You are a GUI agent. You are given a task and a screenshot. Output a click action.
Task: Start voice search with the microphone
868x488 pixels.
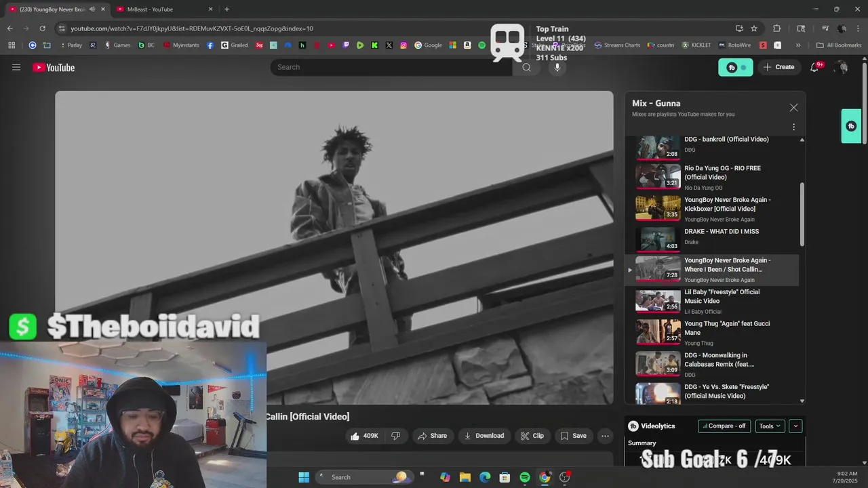pyautogui.click(x=557, y=67)
